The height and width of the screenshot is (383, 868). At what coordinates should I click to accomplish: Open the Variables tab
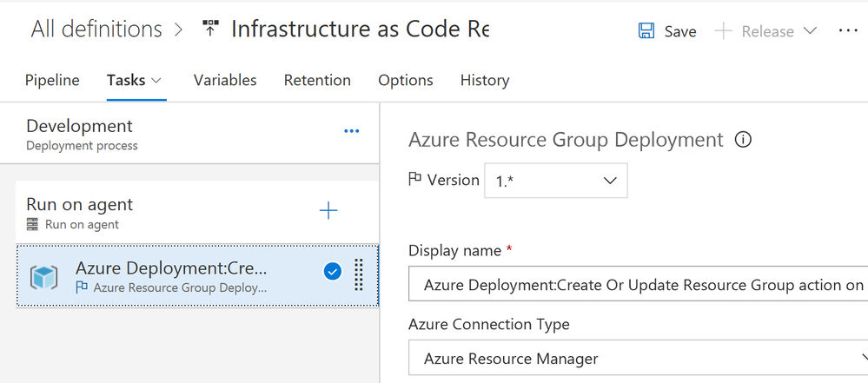click(x=225, y=80)
